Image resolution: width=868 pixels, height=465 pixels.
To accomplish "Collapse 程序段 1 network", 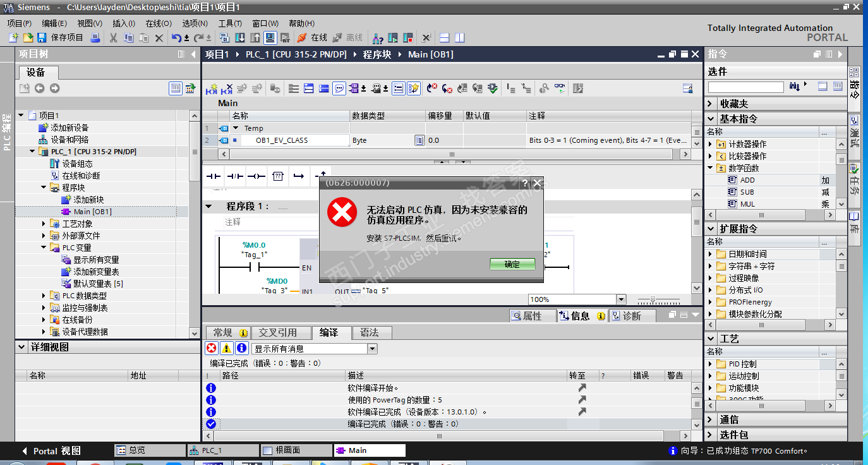I will [x=209, y=207].
